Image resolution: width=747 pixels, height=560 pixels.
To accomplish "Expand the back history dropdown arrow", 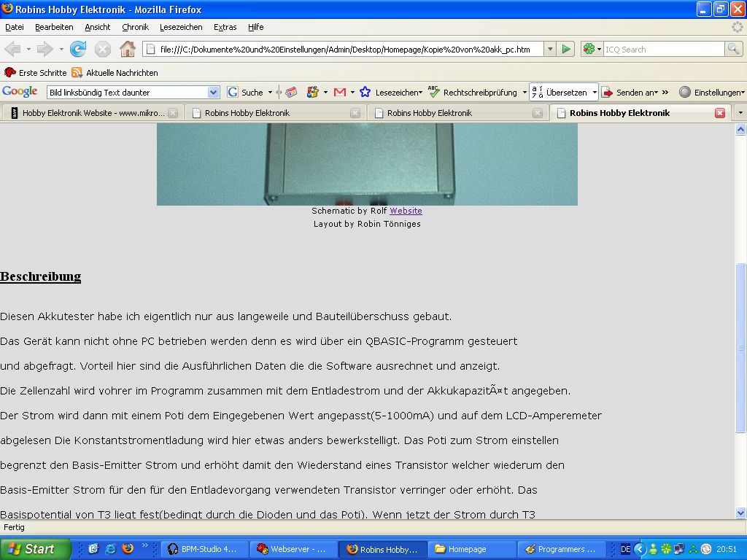I will coord(28,49).
